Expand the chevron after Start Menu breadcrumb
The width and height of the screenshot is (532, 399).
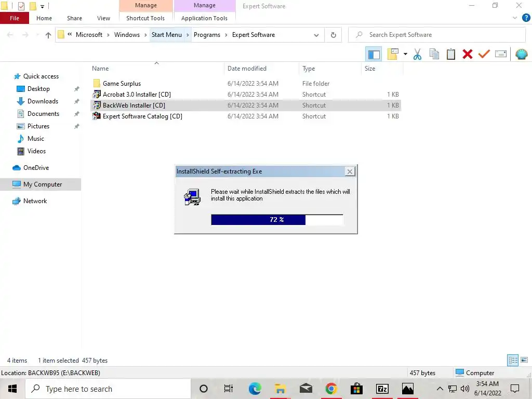click(188, 35)
